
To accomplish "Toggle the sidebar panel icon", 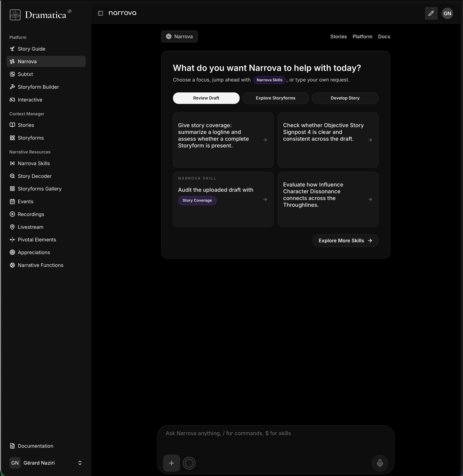I will coord(100,13).
